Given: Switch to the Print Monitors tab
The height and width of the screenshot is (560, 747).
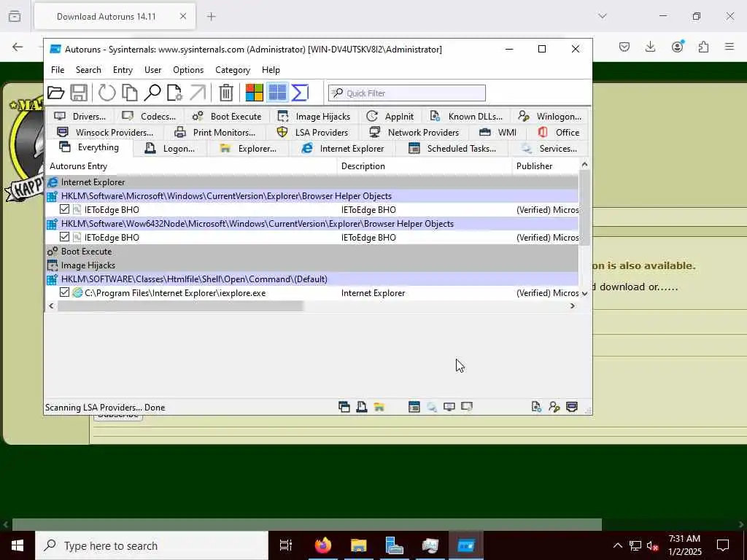Looking at the screenshot, I should point(215,133).
